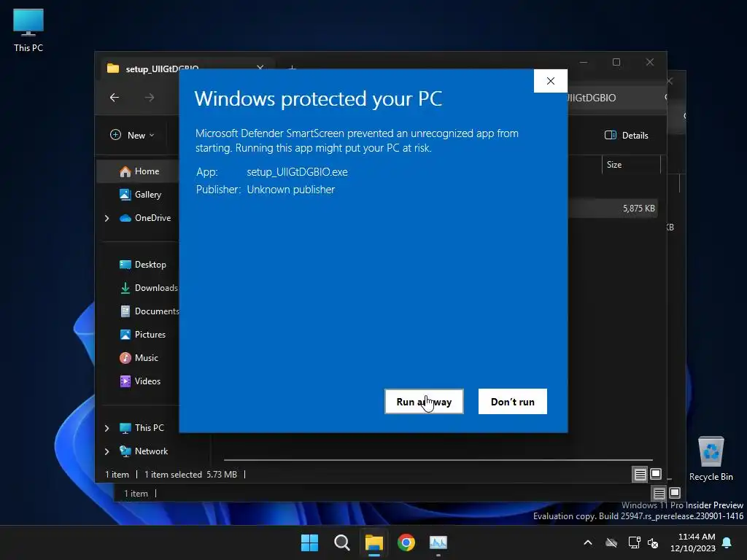
Task: Open the Music quick access folder
Action: point(139,357)
